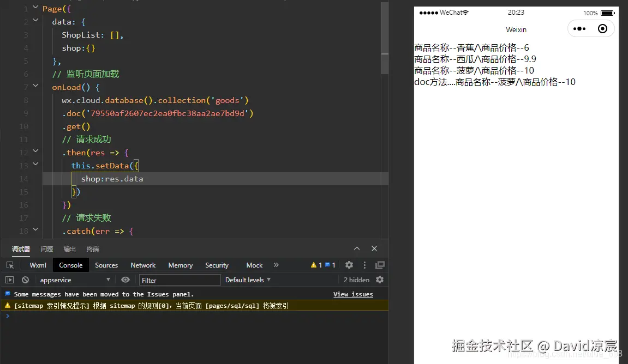Toggle the console sidebar panel icon
Image resolution: width=628 pixels, height=364 pixels.
pyautogui.click(x=10, y=280)
